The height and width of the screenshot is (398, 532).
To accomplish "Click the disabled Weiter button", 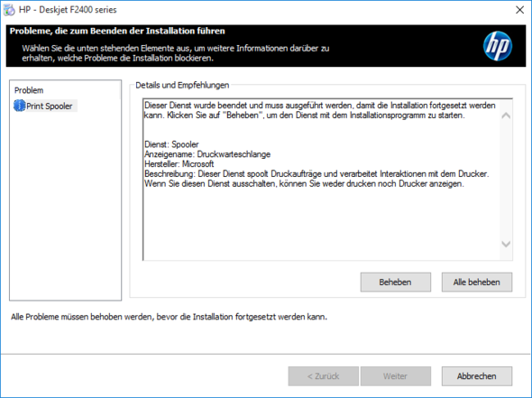I will click(396, 376).
